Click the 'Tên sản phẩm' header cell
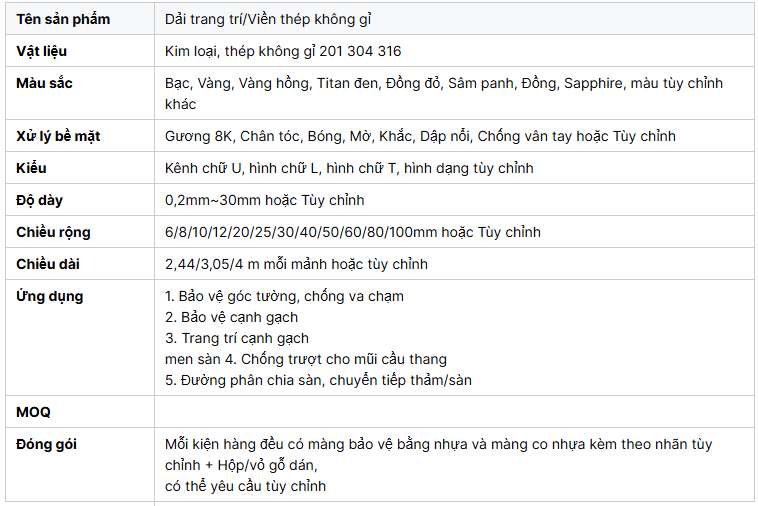This screenshot has width=758, height=506. click(x=63, y=19)
